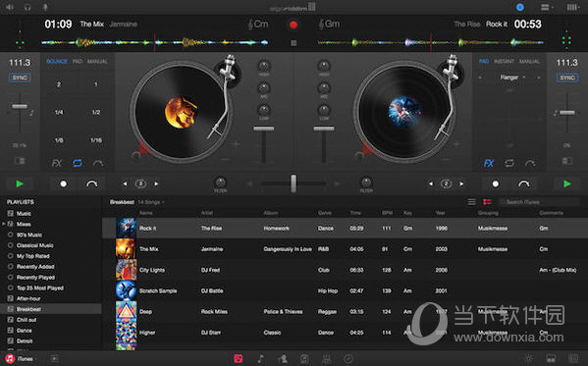Click jump-to-cue arrow on left deck
588x366 pixels.
[92, 183]
